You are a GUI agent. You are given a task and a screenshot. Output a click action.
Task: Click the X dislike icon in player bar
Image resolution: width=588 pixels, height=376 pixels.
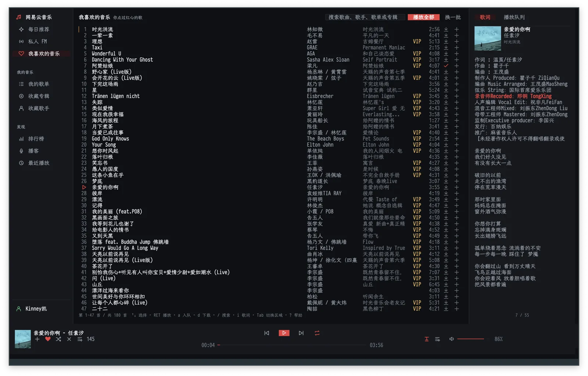(69, 339)
